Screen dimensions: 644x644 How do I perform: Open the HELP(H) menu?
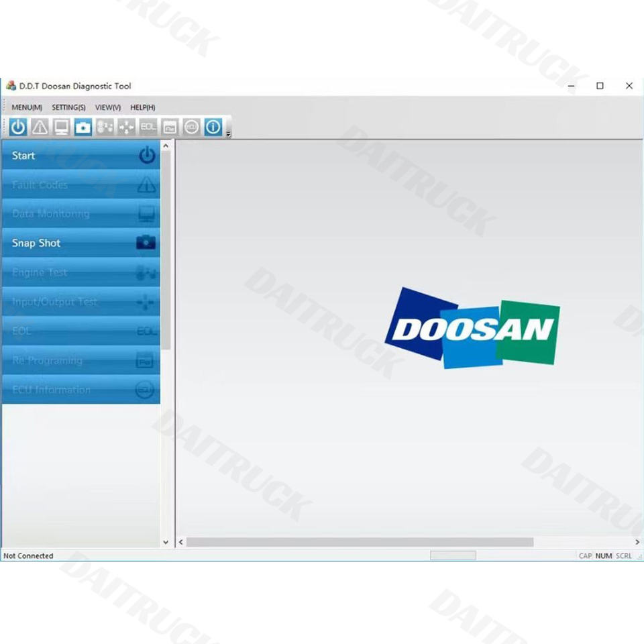tap(142, 107)
